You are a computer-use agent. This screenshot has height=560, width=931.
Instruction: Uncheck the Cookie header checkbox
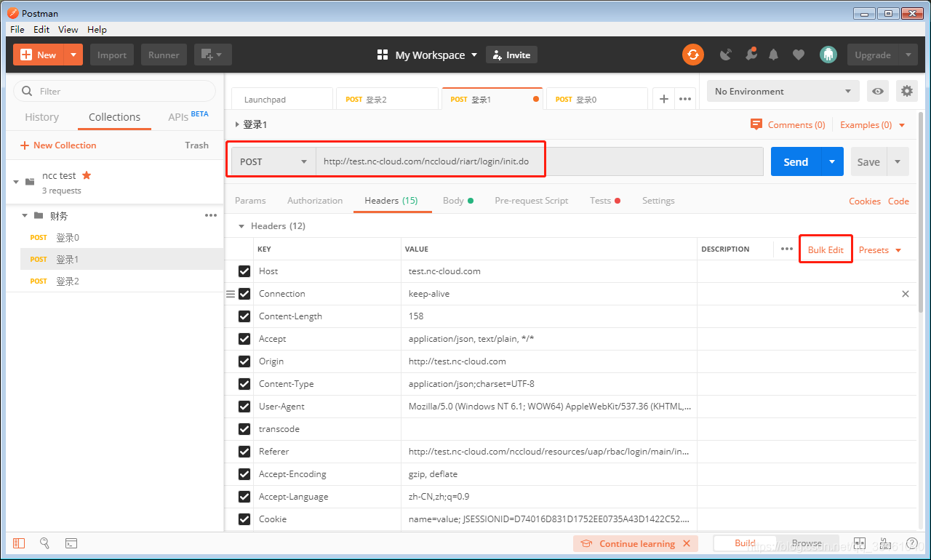tap(244, 519)
